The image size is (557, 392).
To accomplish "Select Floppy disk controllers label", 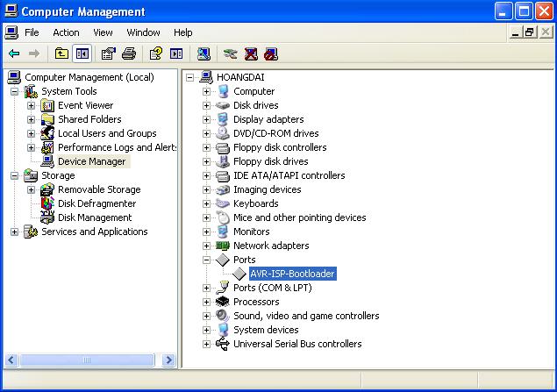I will point(280,147).
